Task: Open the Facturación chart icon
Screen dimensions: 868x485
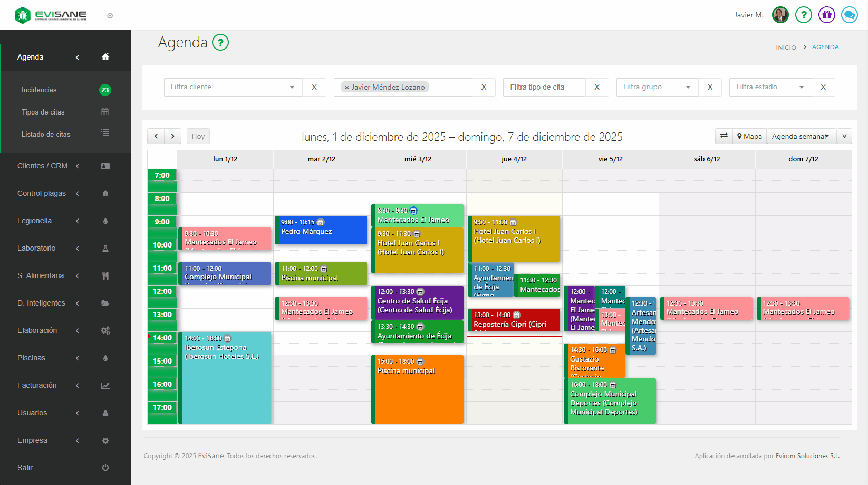Action: tap(105, 385)
